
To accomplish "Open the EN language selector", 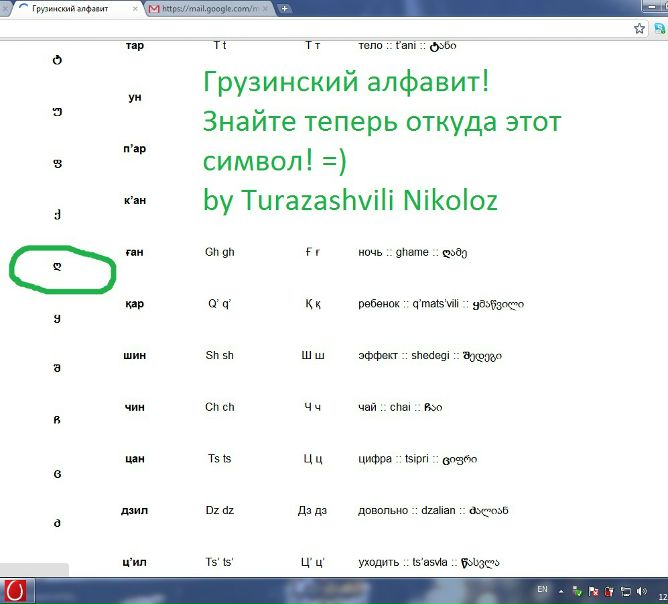I will click(x=543, y=589).
